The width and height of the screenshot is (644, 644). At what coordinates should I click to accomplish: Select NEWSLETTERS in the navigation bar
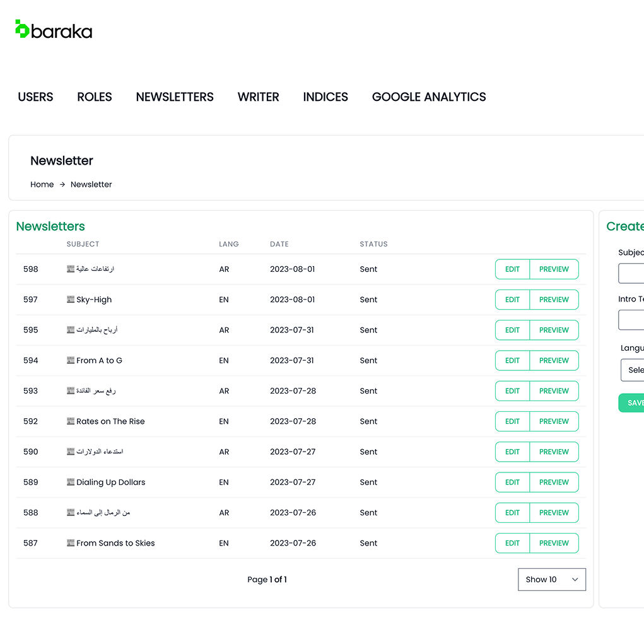(175, 97)
